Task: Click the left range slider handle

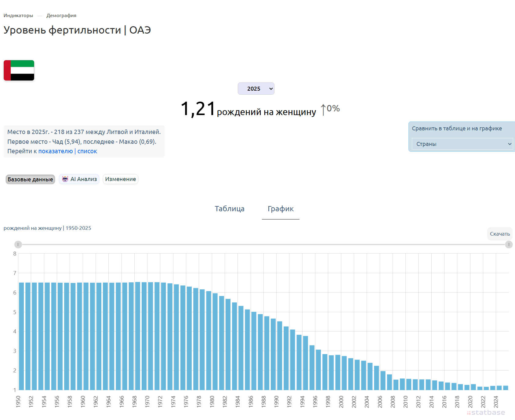Action: tap(18, 244)
